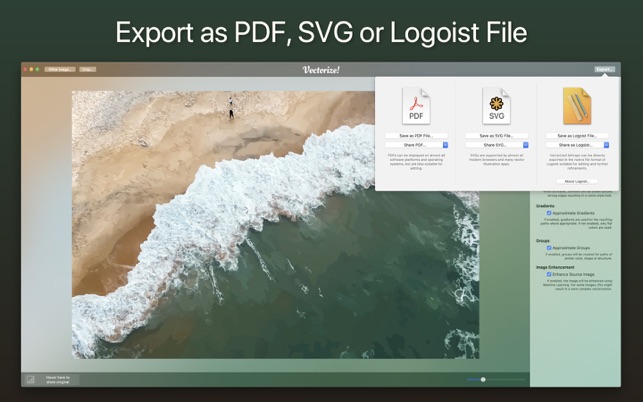Click the yellow minimize window button
Screen dimensions: 643x402
pyautogui.click(x=31, y=69)
